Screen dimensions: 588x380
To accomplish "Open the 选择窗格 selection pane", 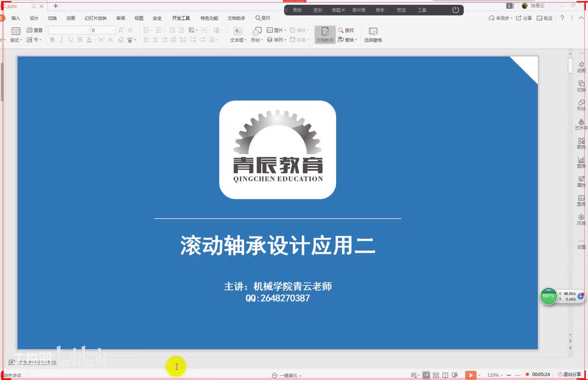I will [x=373, y=35].
